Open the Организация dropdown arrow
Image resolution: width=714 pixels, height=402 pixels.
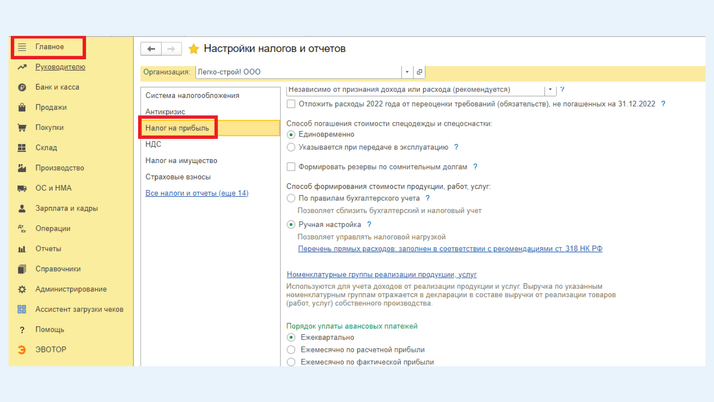pyautogui.click(x=407, y=72)
